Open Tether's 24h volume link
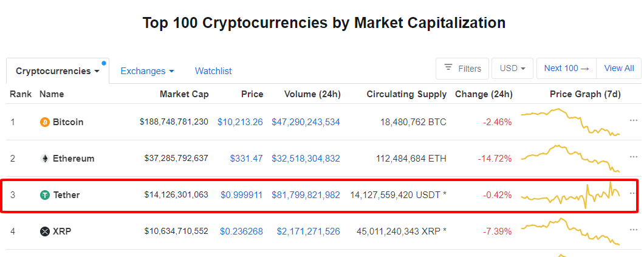The height and width of the screenshot is (257, 644). [x=306, y=195]
